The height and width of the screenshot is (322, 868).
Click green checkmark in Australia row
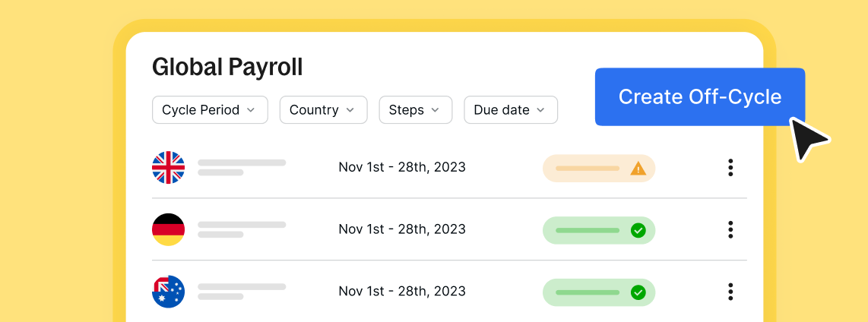click(638, 292)
